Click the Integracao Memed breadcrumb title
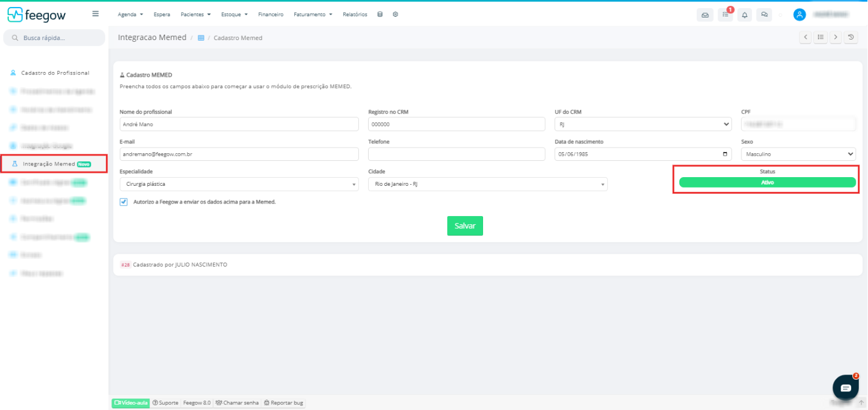Screen dimensions: 868x410 (152, 37)
